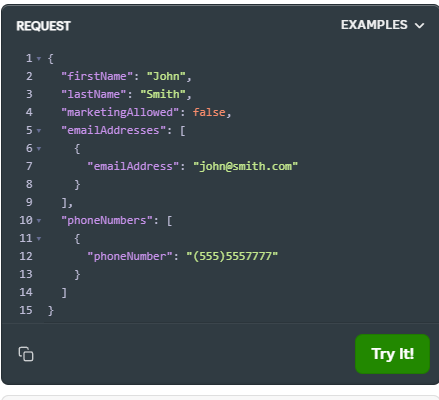Click line number 15 in the gutter
The width and height of the screenshot is (439, 400).
[26, 310]
